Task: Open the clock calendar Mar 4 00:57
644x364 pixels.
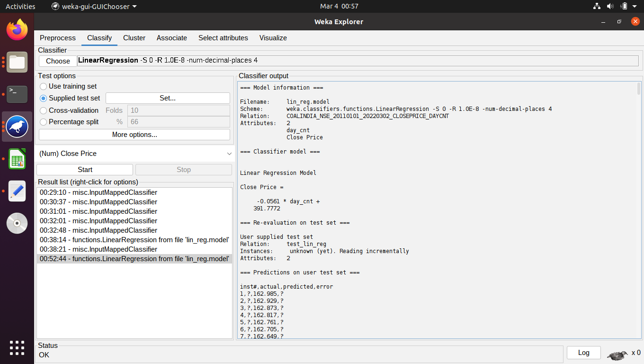Action: coord(339,6)
